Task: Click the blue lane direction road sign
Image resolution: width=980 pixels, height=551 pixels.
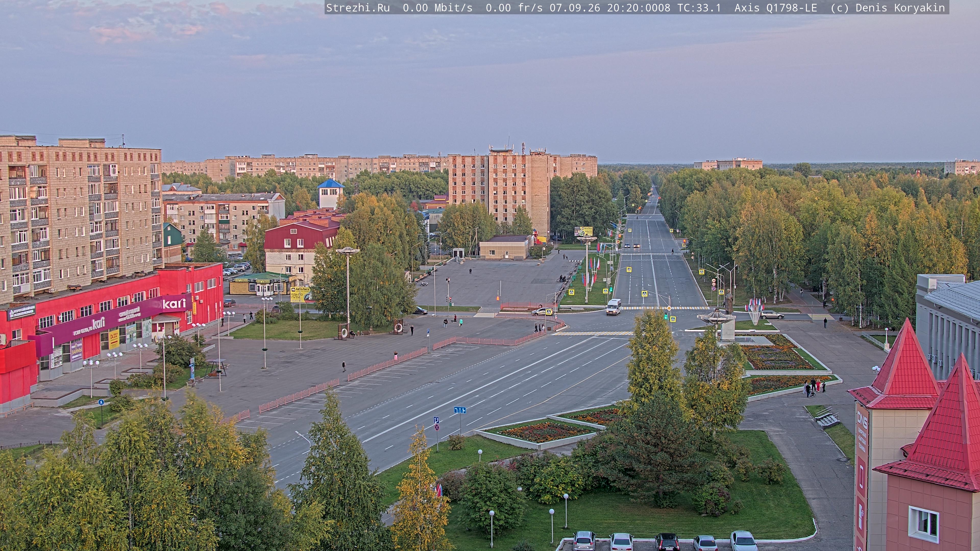Action: (460, 410)
